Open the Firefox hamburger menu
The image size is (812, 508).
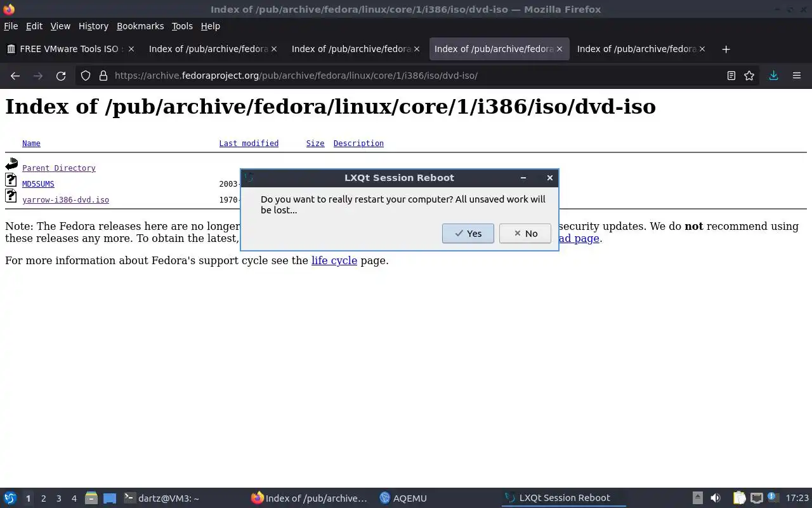(797, 76)
